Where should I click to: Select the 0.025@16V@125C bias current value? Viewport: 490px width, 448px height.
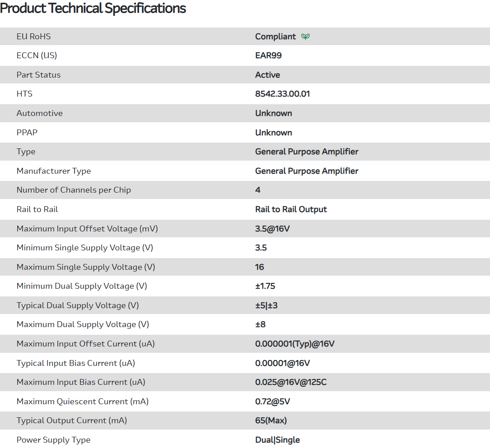[291, 382]
